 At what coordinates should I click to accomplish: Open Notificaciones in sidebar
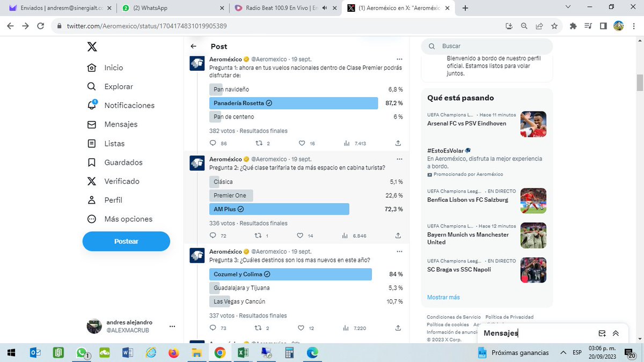pyautogui.click(x=121, y=105)
